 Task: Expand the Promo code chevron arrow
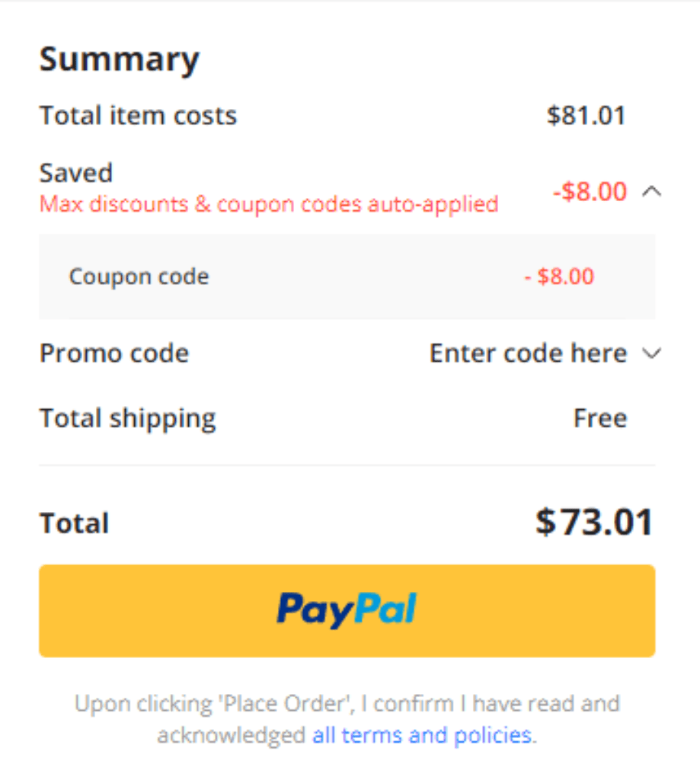pos(651,353)
